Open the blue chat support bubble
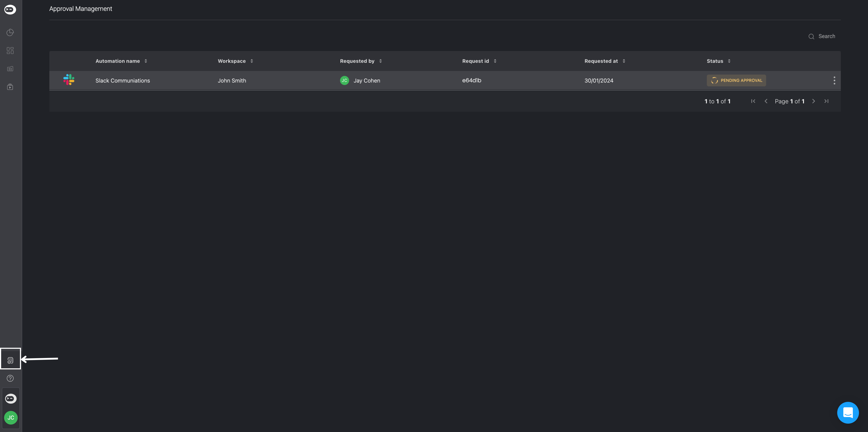This screenshot has width=868, height=432. 848,413
